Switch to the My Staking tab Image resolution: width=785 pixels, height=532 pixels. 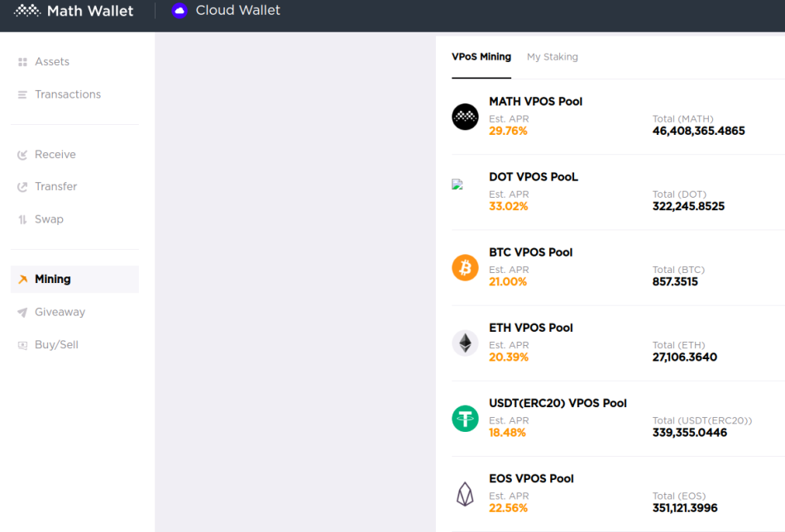(553, 57)
